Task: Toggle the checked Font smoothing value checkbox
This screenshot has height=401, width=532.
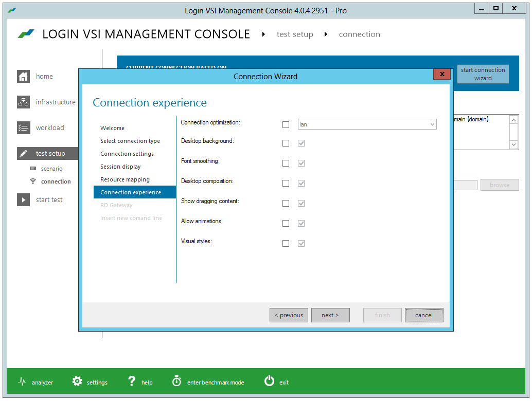Action: pyautogui.click(x=302, y=163)
